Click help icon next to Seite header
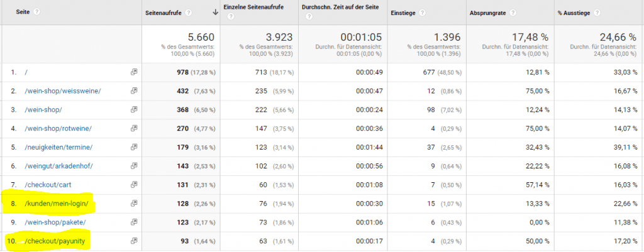Viewport: 644px width, 252px height. point(37,13)
